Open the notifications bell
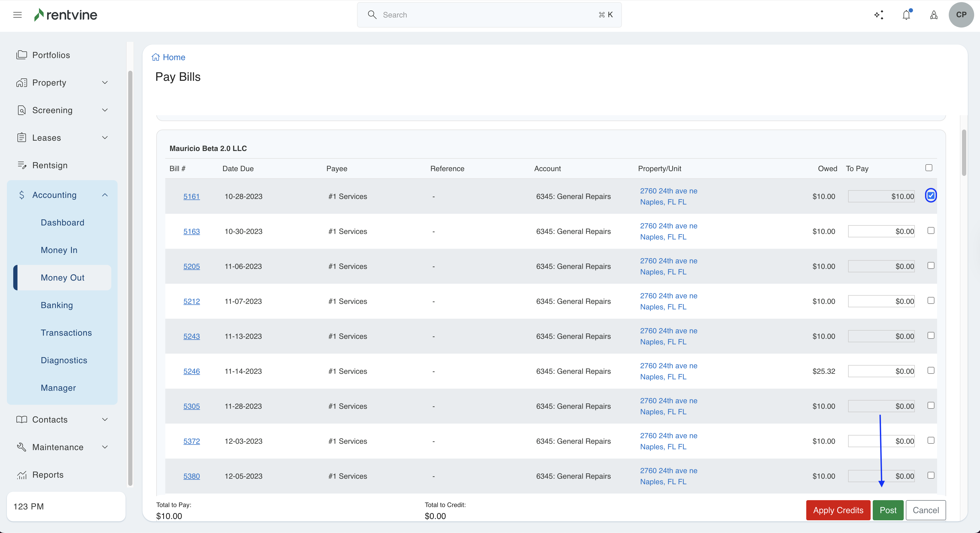This screenshot has height=533, width=980. (907, 15)
